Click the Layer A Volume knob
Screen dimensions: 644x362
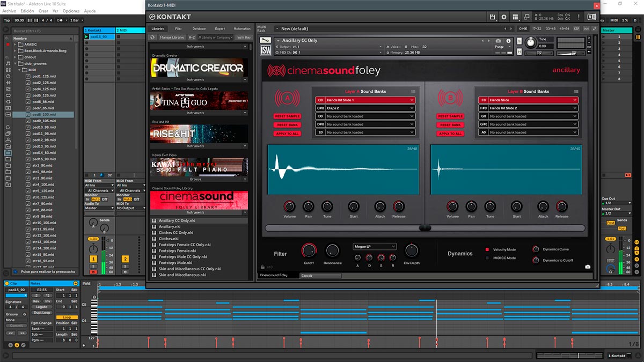[x=289, y=206]
